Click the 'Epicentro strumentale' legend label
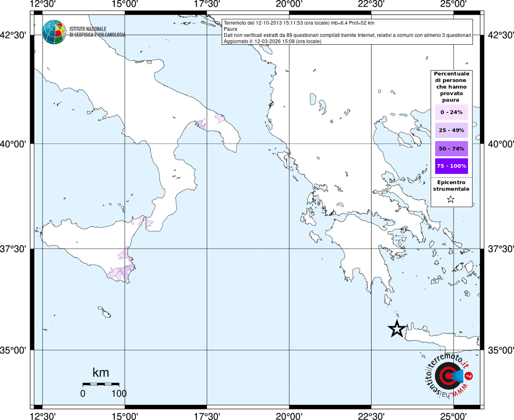 point(451,185)
